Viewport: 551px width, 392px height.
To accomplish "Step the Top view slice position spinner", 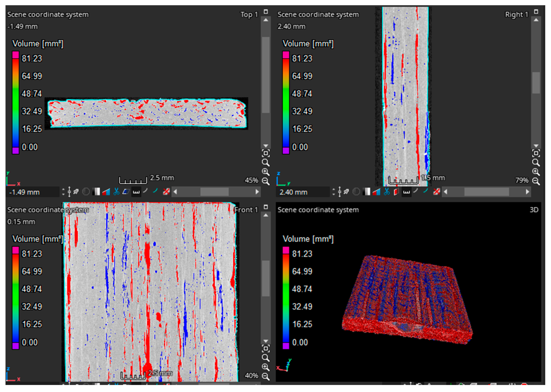I will pos(63,192).
